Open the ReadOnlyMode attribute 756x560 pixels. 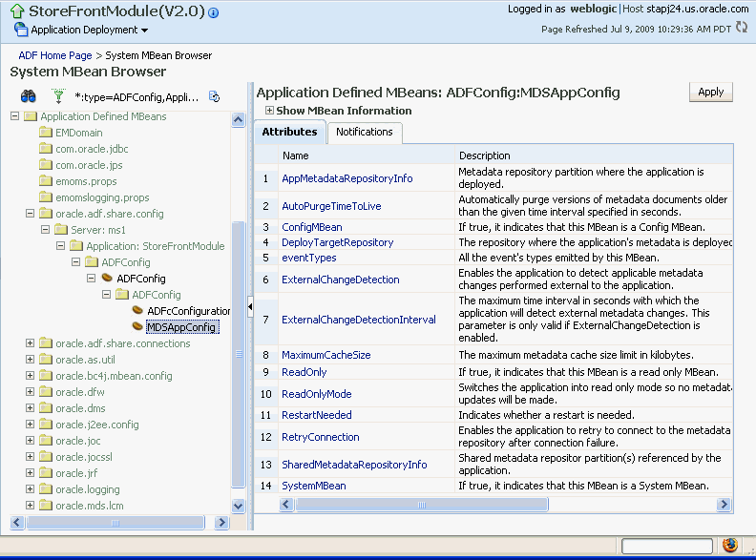316,394
